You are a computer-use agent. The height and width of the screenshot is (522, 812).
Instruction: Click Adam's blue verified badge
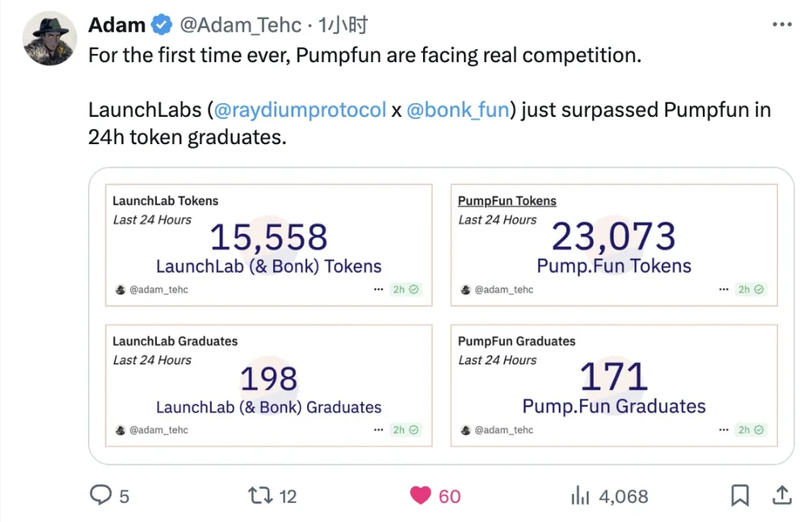[x=161, y=24]
